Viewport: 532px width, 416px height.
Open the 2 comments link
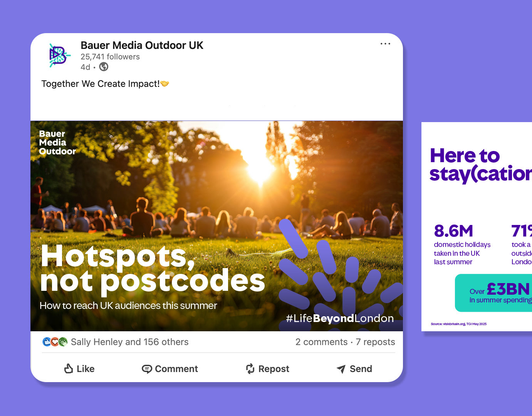321,342
